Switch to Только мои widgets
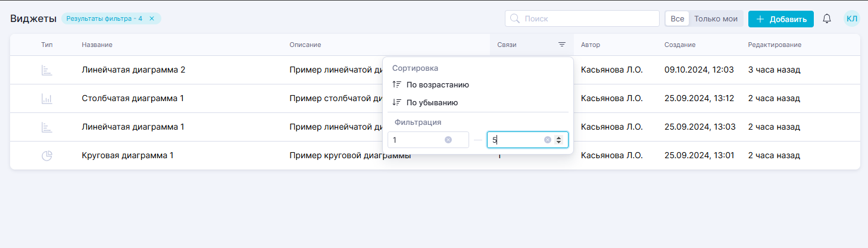 click(x=716, y=19)
